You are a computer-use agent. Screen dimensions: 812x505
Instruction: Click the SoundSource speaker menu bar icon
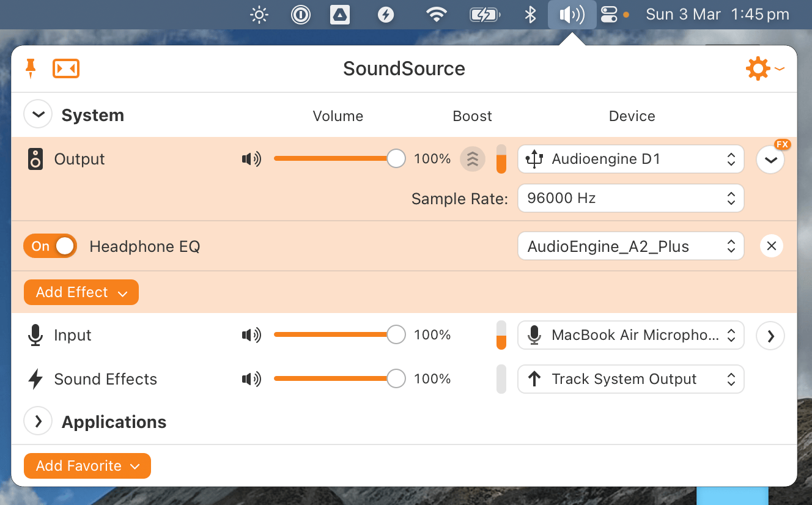pos(572,15)
